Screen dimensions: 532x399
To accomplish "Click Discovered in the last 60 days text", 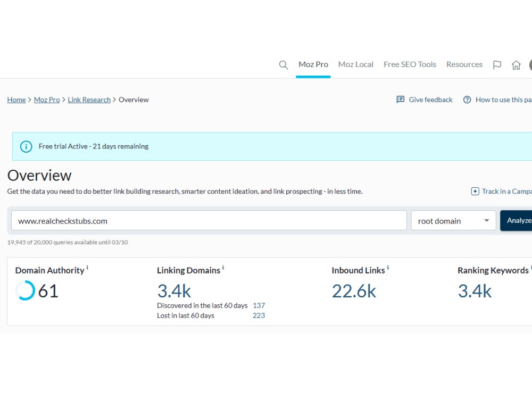I will 202,306.
